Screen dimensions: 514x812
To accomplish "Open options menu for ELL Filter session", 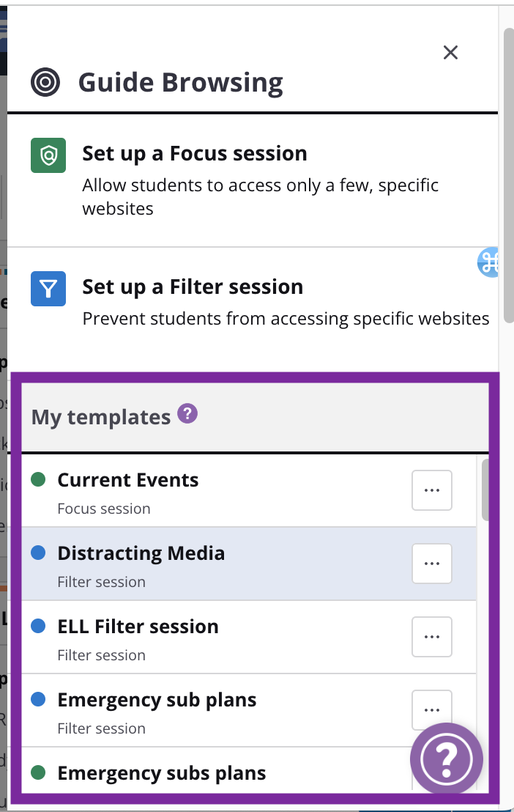I will click(x=432, y=636).
